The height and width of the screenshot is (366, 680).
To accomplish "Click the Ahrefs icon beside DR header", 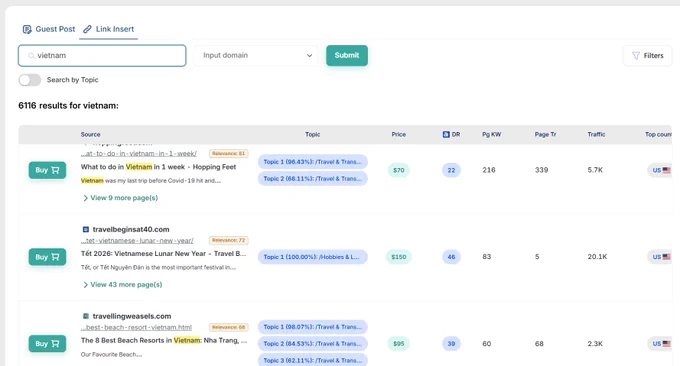I will point(446,134).
